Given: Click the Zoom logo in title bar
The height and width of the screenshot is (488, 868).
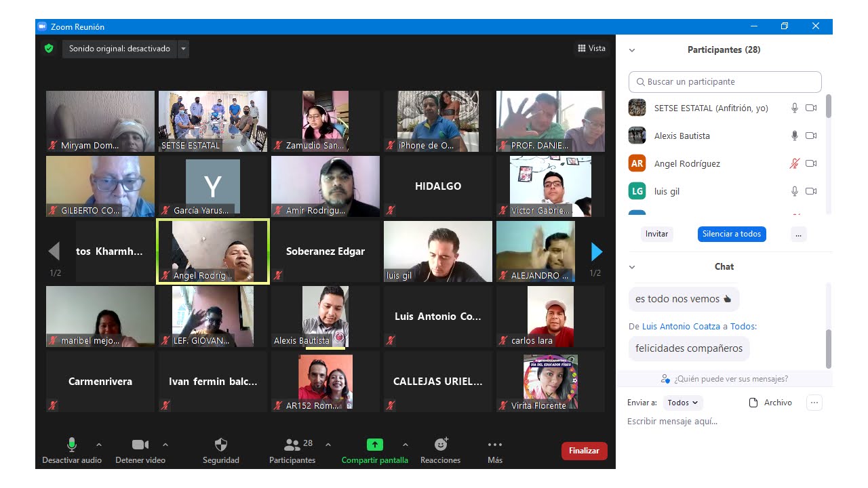Looking at the screenshot, I should (42, 26).
